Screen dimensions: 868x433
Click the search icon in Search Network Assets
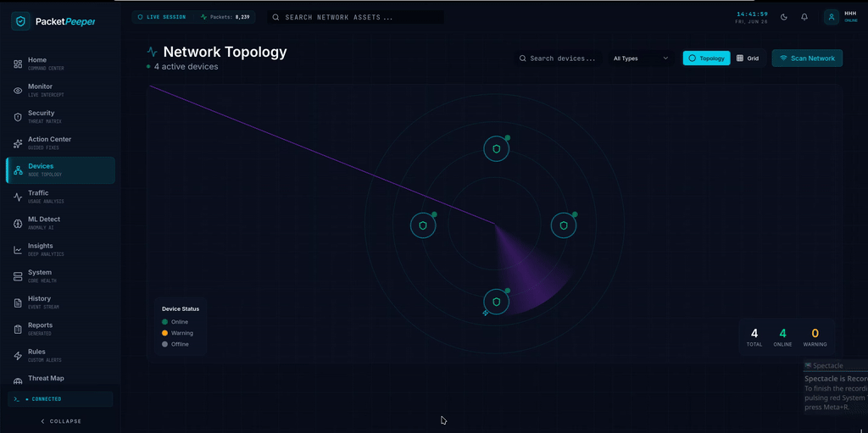click(x=275, y=17)
